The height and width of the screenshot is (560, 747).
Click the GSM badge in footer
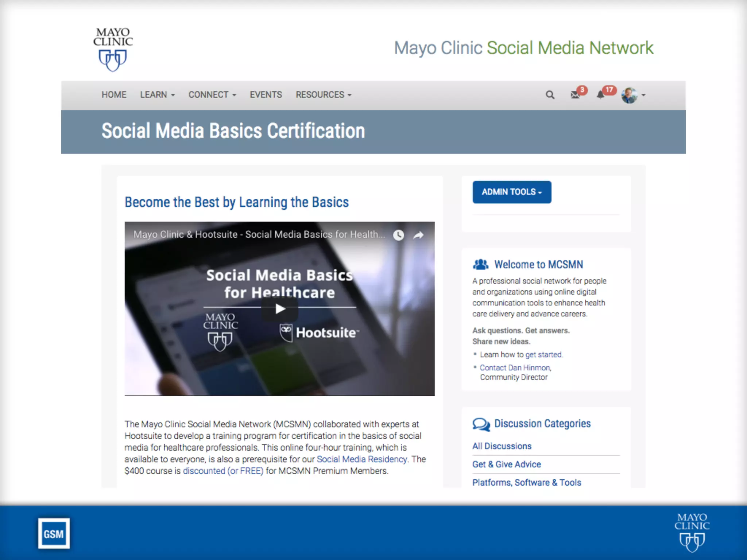(x=54, y=534)
